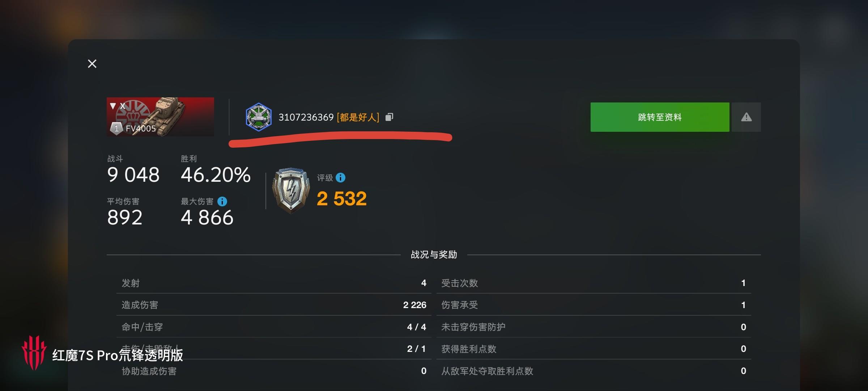Click the mastery badge on FV4005 card

(x=116, y=128)
